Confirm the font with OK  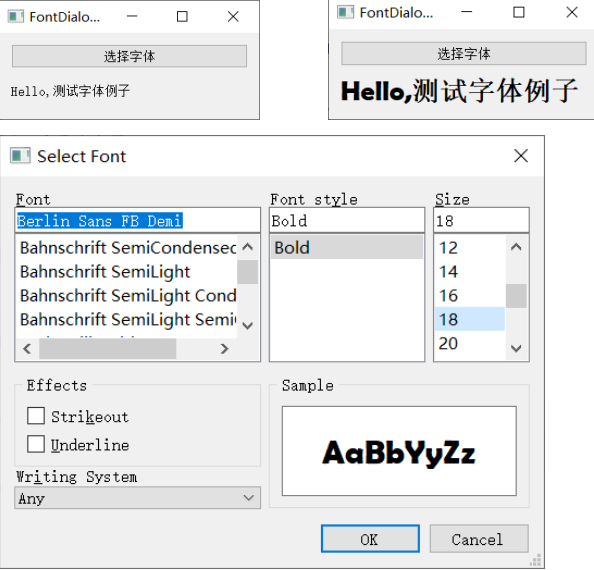pos(370,539)
